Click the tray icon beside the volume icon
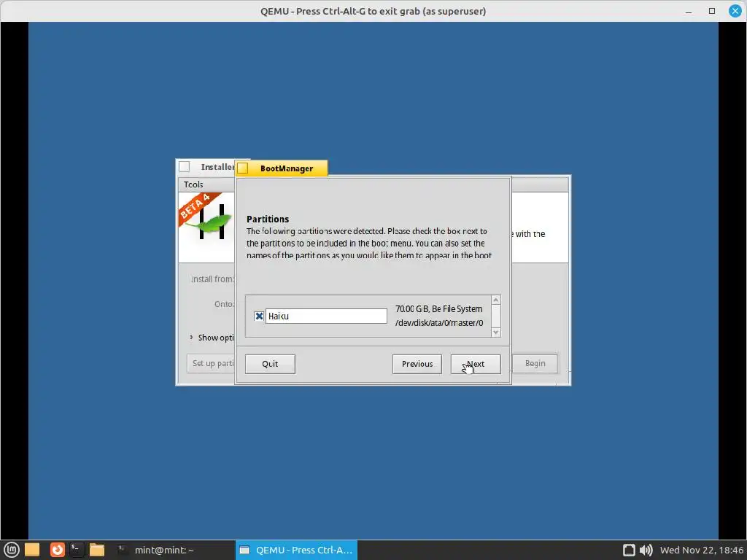Viewport: 747px width, 560px height. coord(629,550)
